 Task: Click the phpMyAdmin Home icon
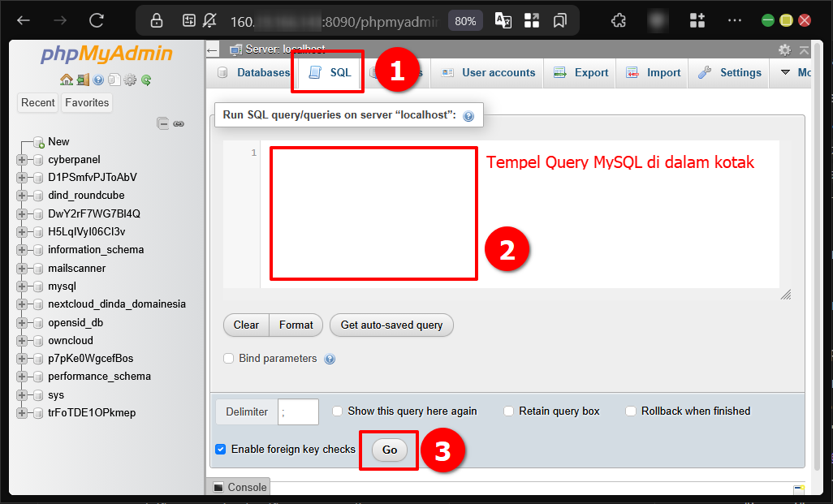pyautogui.click(x=67, y=80)
